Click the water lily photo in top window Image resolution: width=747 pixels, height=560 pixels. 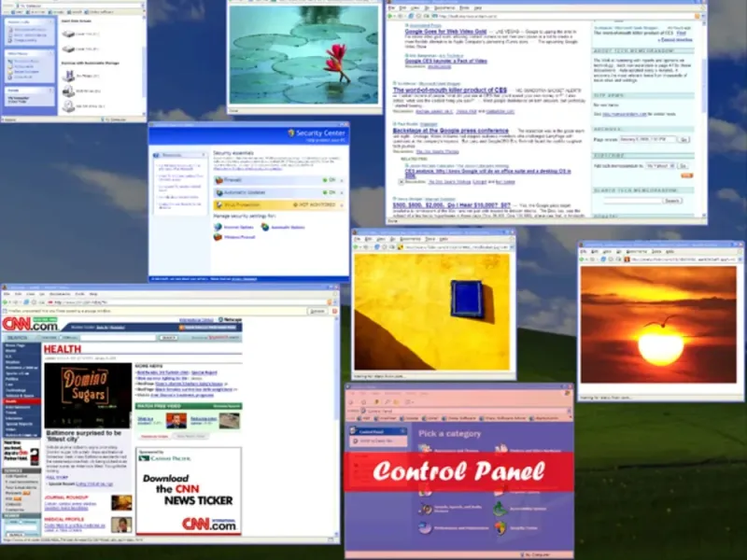(304, 55)
